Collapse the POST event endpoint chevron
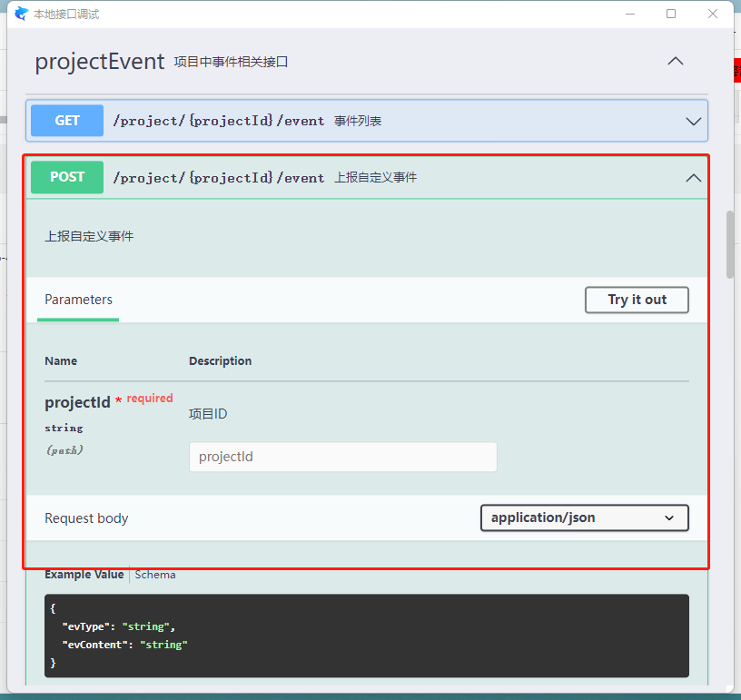Image resolution: width=741 pixels, height=700 pixels. point(693,178)
